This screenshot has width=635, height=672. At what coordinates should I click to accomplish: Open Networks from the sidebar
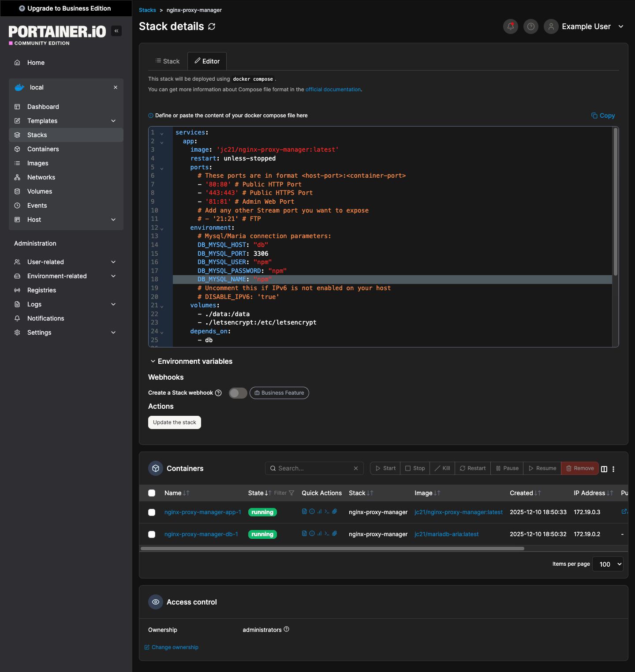41,177
